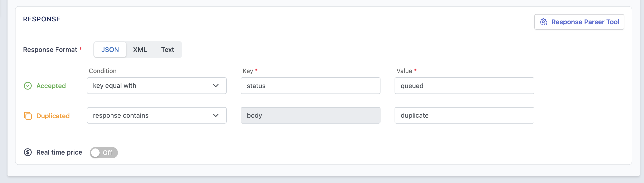This screenshot has width=644, height=183.
Task: Click the Response Parser Tool gear icon
Action: click(x=543, y=22)
